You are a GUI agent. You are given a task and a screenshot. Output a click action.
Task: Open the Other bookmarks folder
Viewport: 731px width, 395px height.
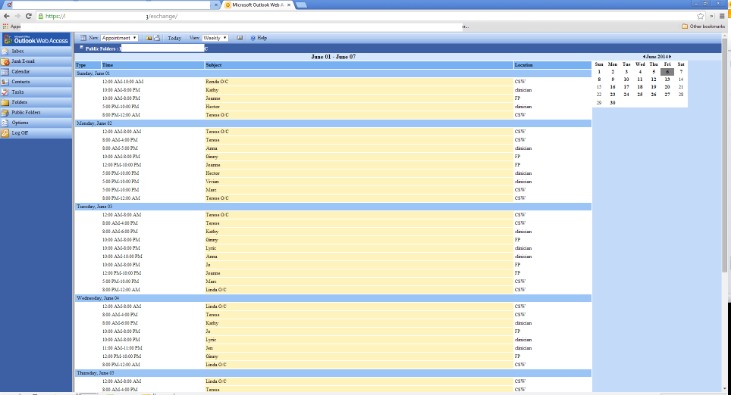point(703,27)
